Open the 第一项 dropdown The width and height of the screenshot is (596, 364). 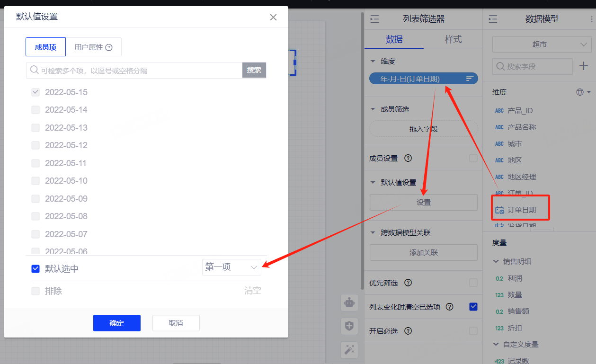231,267
